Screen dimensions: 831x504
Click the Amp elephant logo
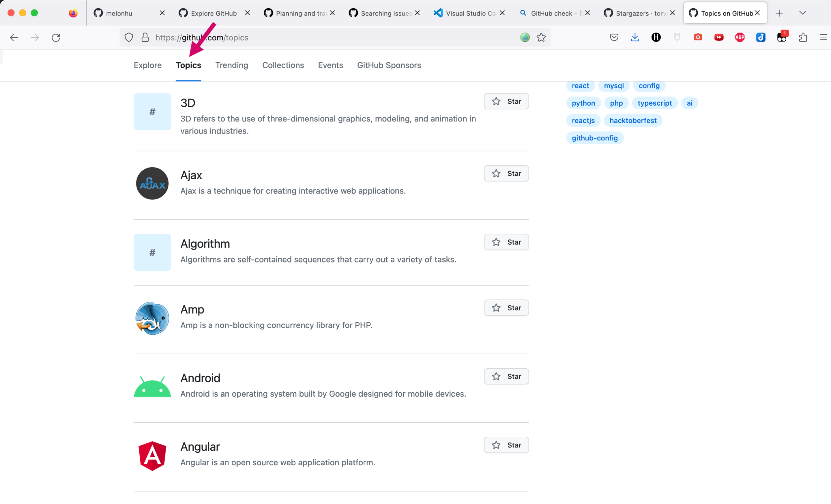[x=152, y=318]
